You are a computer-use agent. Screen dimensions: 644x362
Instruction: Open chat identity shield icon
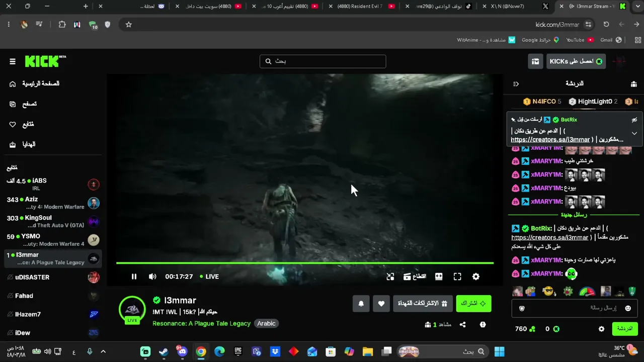(522, 308)
